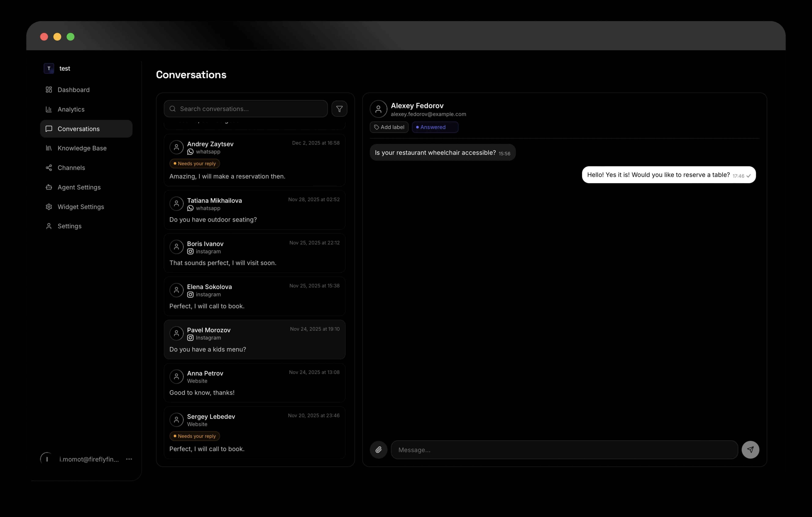
Task: Click Alexey Fedorov's avatar in chat header
Action: coord(378,109)
